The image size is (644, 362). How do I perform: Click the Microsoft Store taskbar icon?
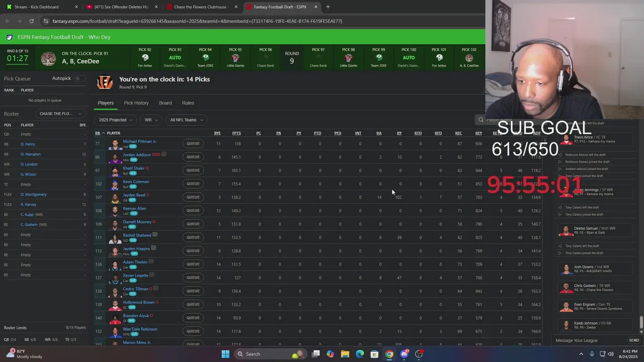(x=374, y=354)
